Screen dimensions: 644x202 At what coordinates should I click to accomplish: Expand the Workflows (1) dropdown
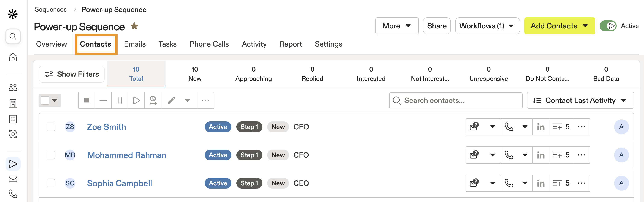point(487,26)
